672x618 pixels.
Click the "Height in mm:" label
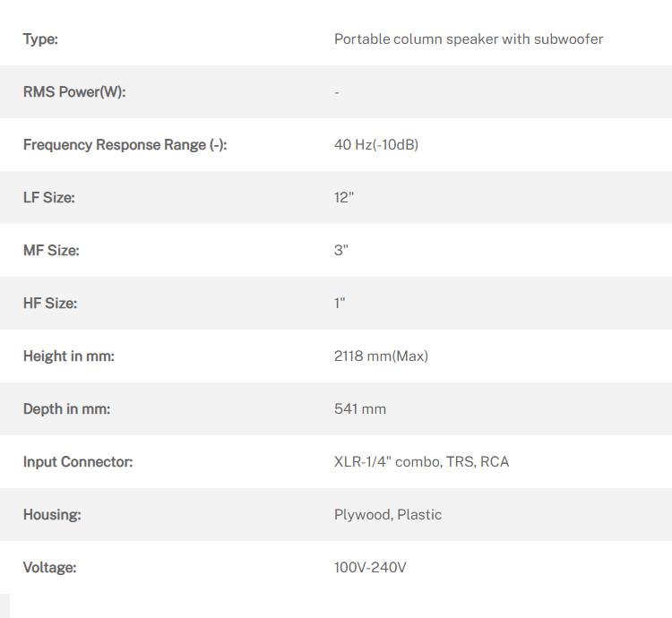69,356
